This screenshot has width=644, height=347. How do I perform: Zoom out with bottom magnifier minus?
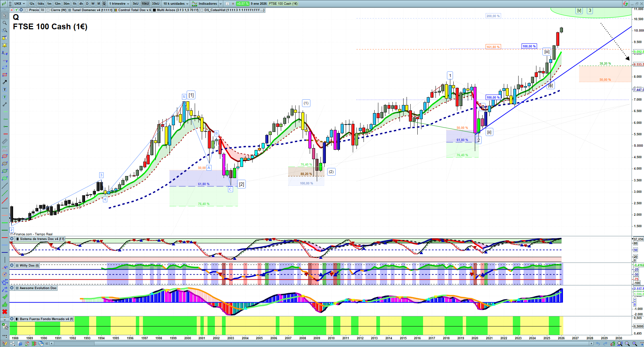[627, 344]
